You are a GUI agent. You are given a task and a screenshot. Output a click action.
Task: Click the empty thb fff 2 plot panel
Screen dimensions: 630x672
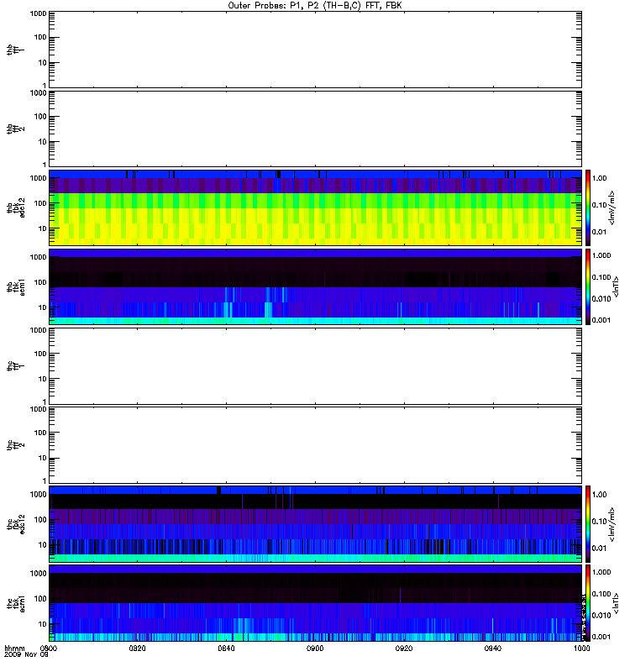pos(315,129)
